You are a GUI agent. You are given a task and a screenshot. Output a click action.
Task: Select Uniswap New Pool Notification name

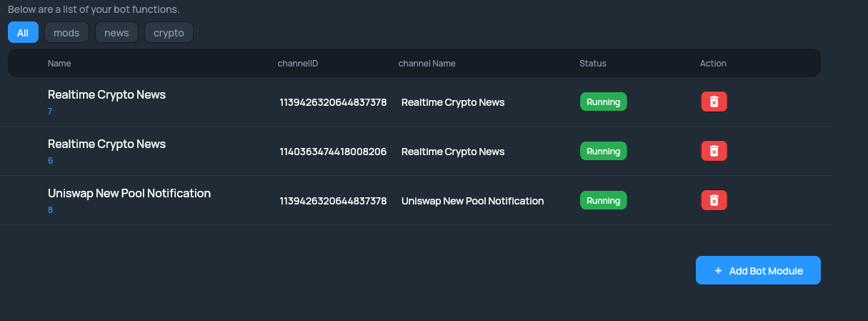(129, 193)
